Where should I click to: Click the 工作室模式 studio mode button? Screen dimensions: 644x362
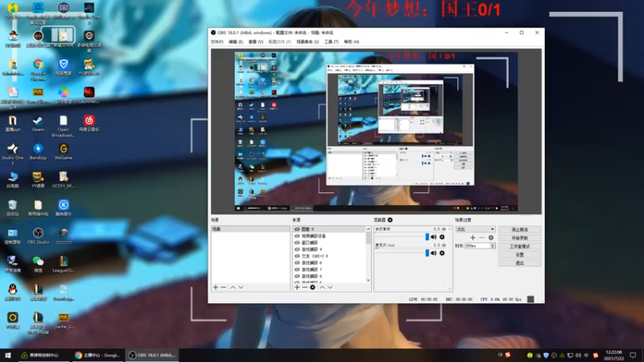(x=519, y=246)
